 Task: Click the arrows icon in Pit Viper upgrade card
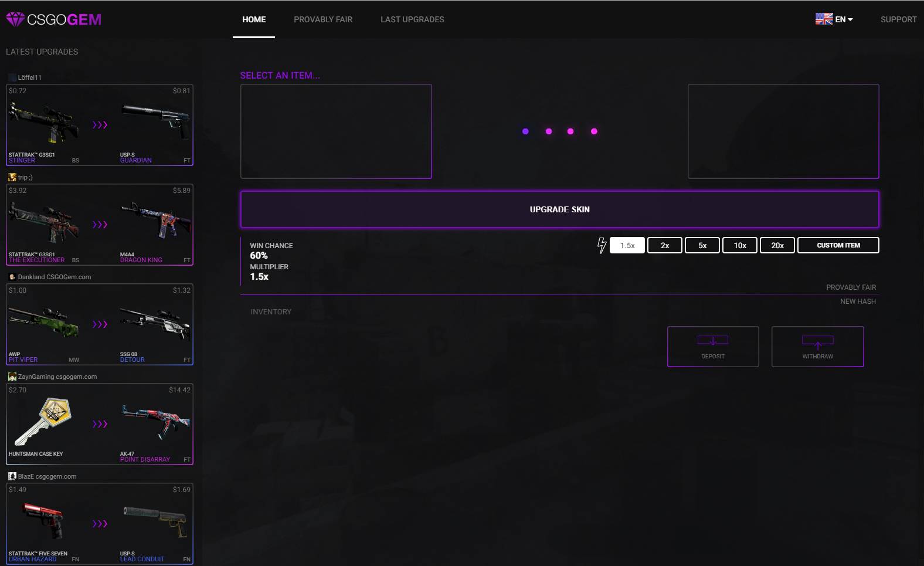100,324
